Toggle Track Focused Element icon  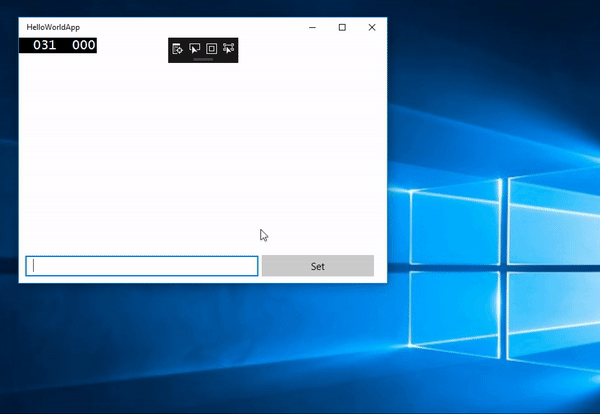tap(228, 48)
